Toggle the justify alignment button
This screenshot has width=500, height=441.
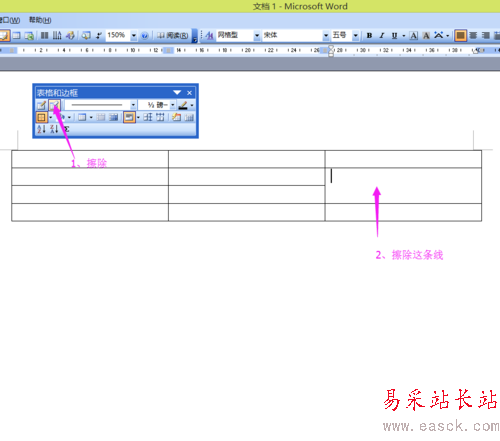tap(460, 35)
